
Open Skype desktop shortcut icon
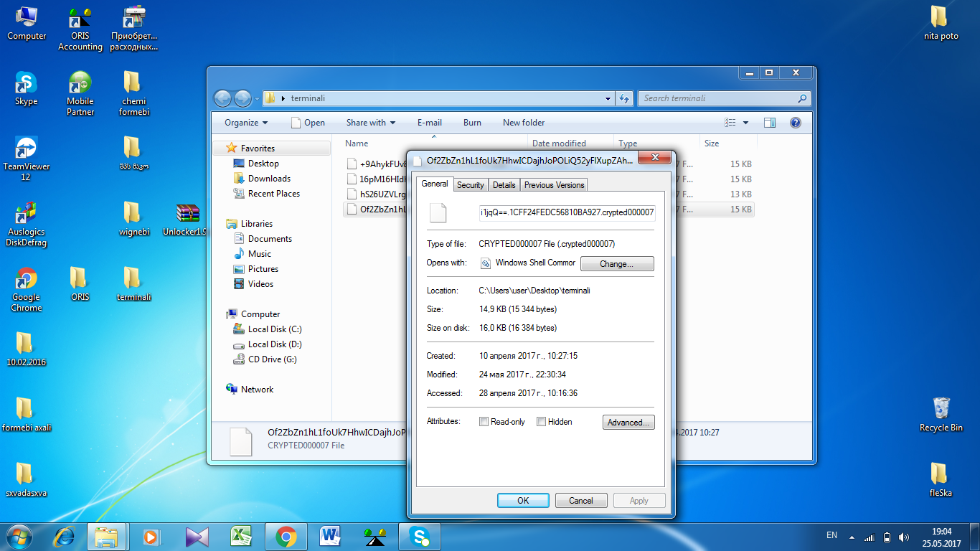coord(26,84)
